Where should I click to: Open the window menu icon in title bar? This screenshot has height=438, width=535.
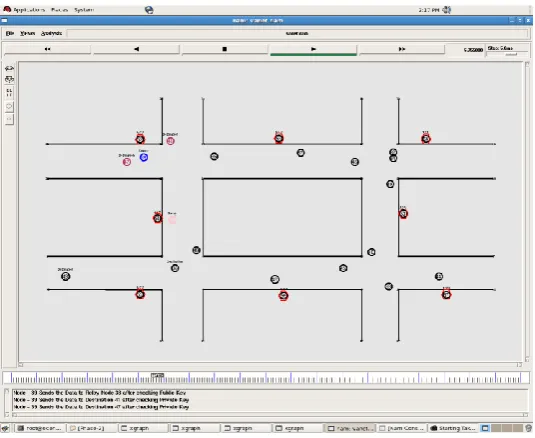click(x=4, y=20)
